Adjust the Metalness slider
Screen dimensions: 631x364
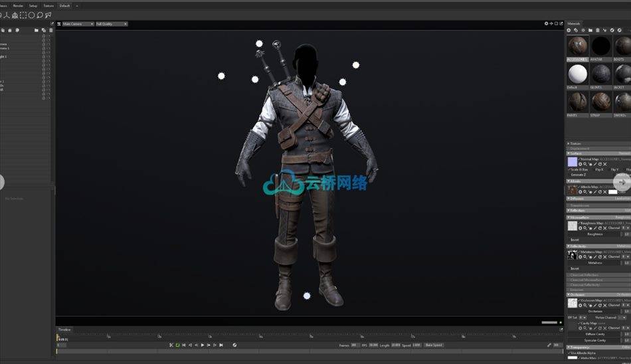click(x=594, y=263)
